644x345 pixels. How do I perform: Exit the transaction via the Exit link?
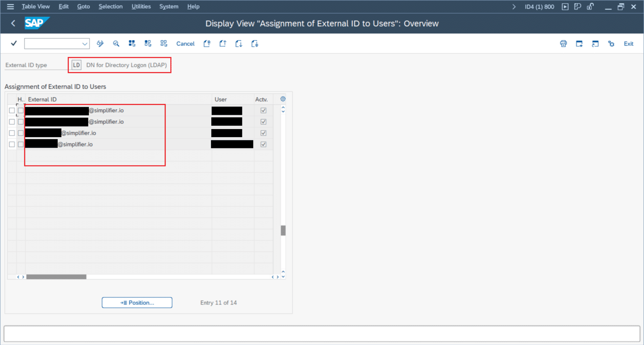[x=628, y=43]
